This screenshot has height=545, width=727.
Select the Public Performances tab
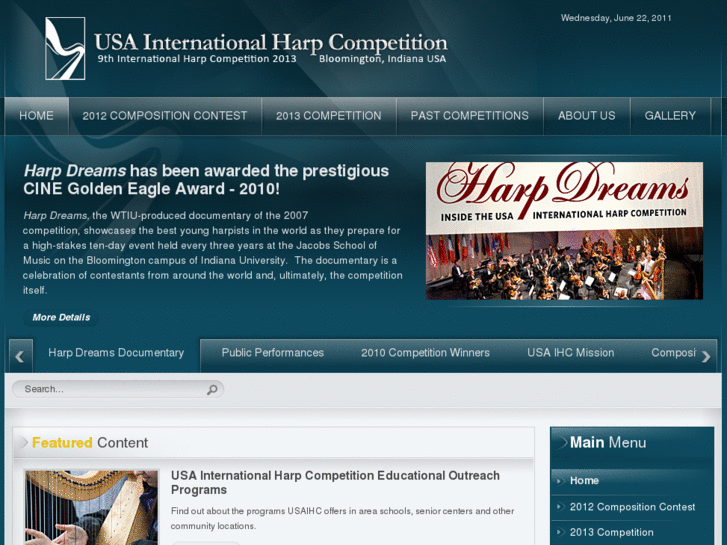273,353
